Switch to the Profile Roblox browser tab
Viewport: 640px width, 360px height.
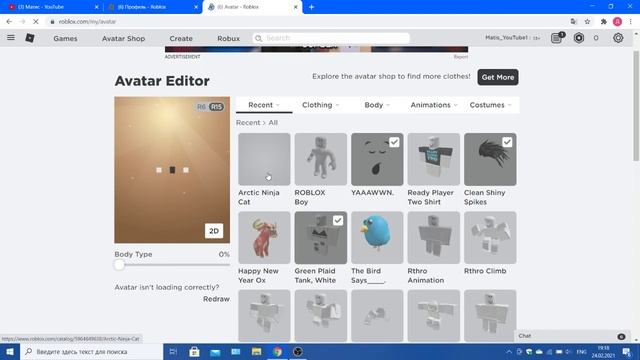(152, 7)
